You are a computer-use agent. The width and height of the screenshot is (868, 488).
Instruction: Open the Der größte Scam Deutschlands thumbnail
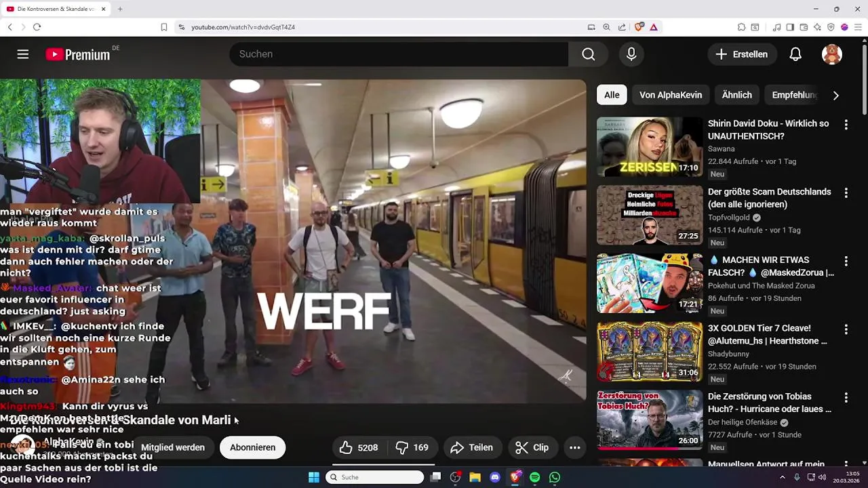[650, 215]
